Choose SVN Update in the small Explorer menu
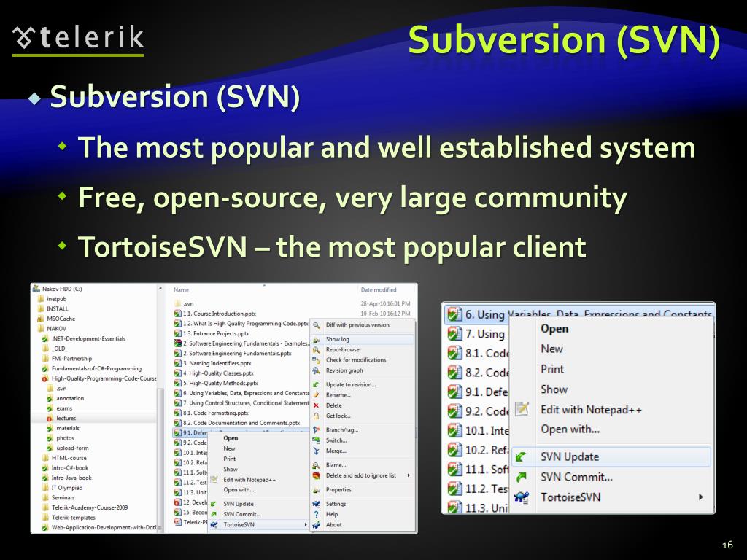 coord(239,504)
